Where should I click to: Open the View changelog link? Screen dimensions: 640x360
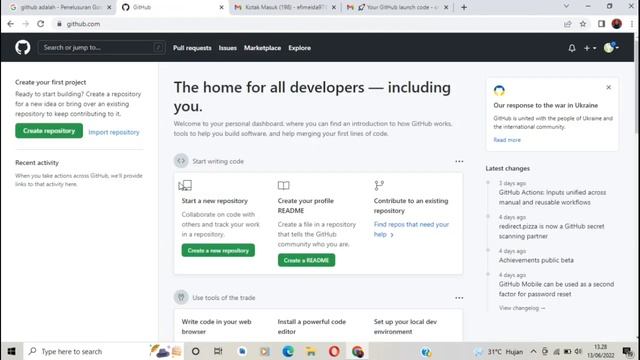tap(522, 308)
